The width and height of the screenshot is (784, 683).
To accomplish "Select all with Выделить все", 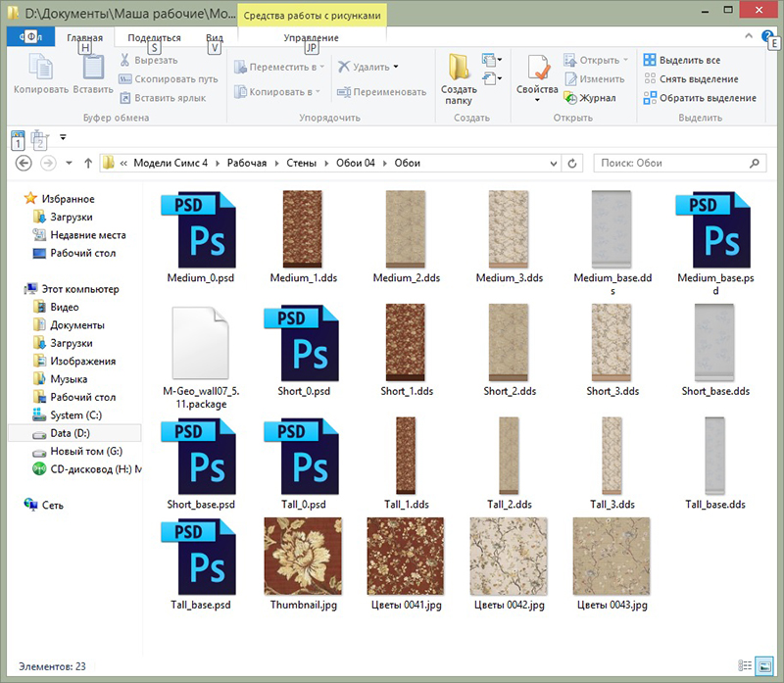I will click(682, 60).
